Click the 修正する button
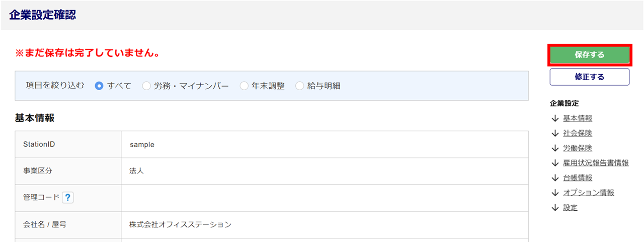This screenshot has width=644, height=242. tap(589, 77)
